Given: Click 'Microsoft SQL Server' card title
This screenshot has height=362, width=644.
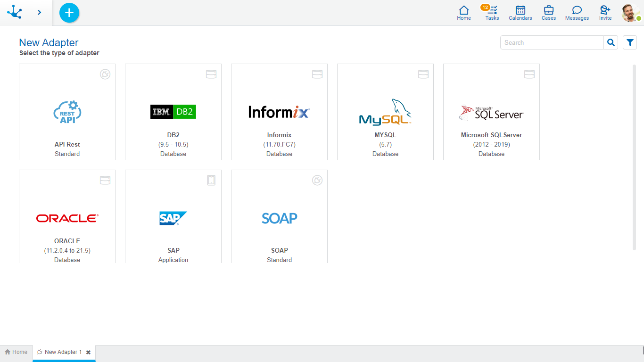Looking at the screenshot, I should [492, 135].
